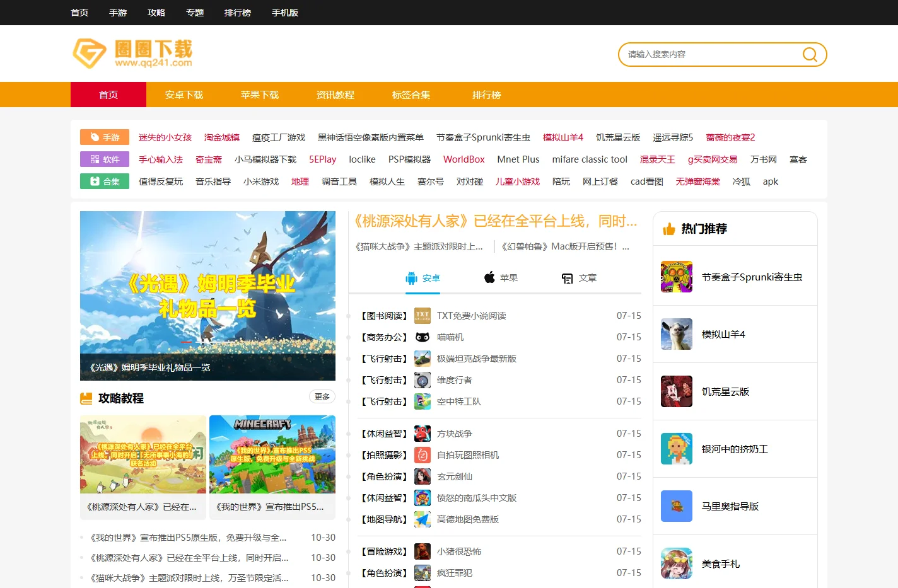Click the 圈圈下载 site logo
Viewport: 898px width, 588px height.
[132, 54]
